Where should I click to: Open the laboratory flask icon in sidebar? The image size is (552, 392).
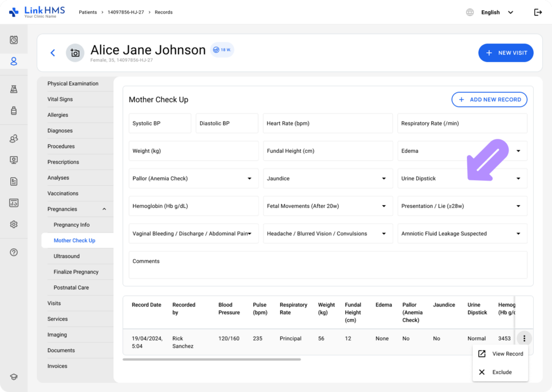(14, 89)
